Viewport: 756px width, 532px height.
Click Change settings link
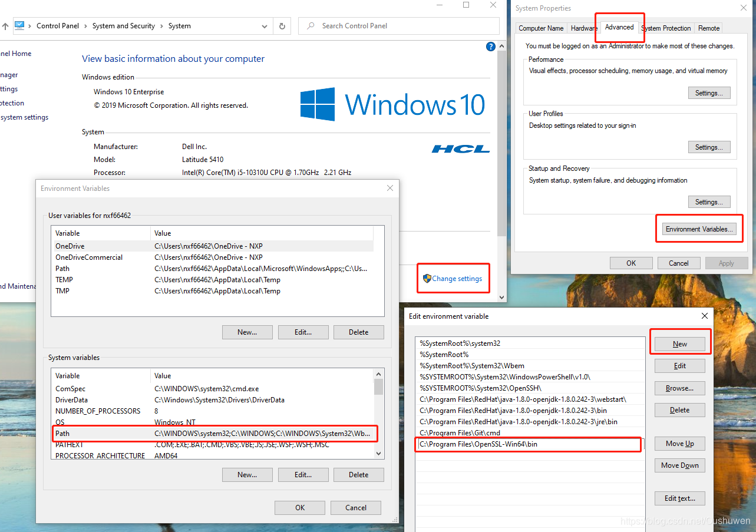(x=457, y=279)
